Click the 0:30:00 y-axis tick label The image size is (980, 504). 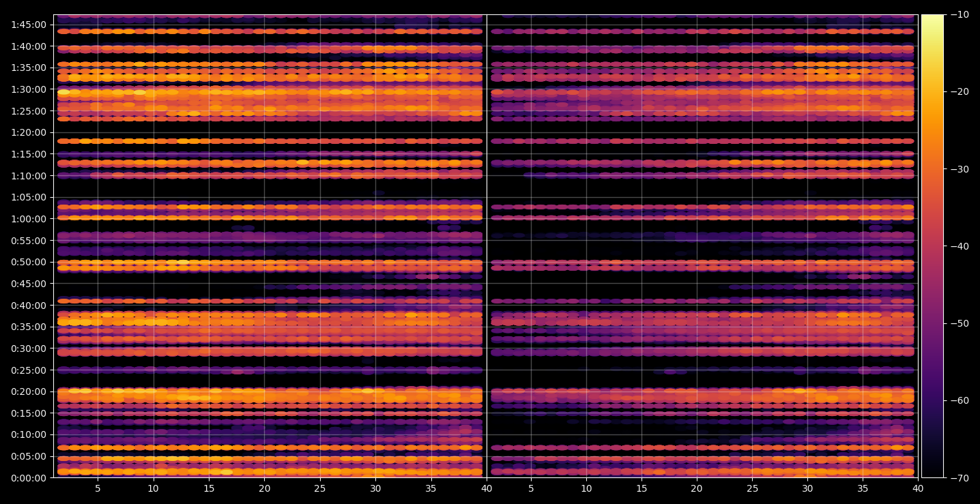tap(29, 348)
